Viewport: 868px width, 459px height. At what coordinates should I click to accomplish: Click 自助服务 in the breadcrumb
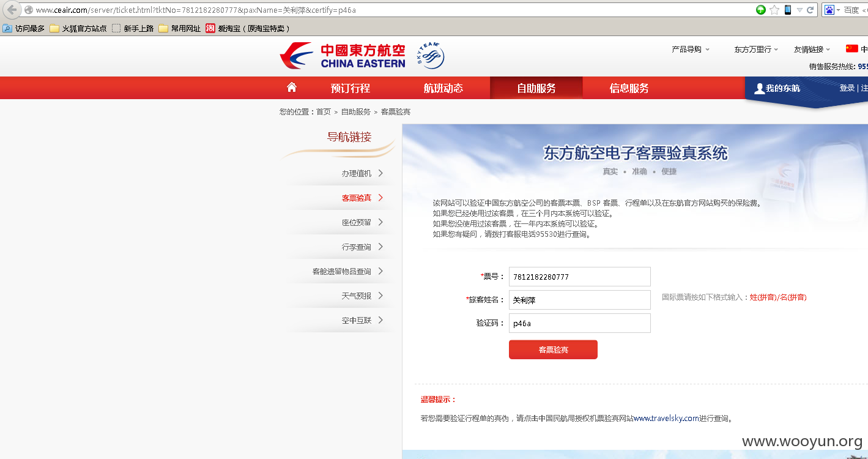point(356,112)
